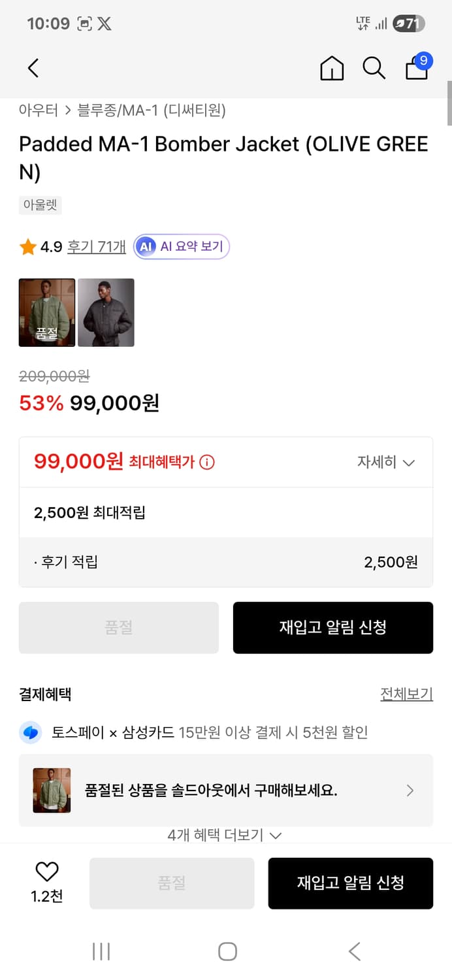Open search with magnifier icon

click(x=374, y=68)
